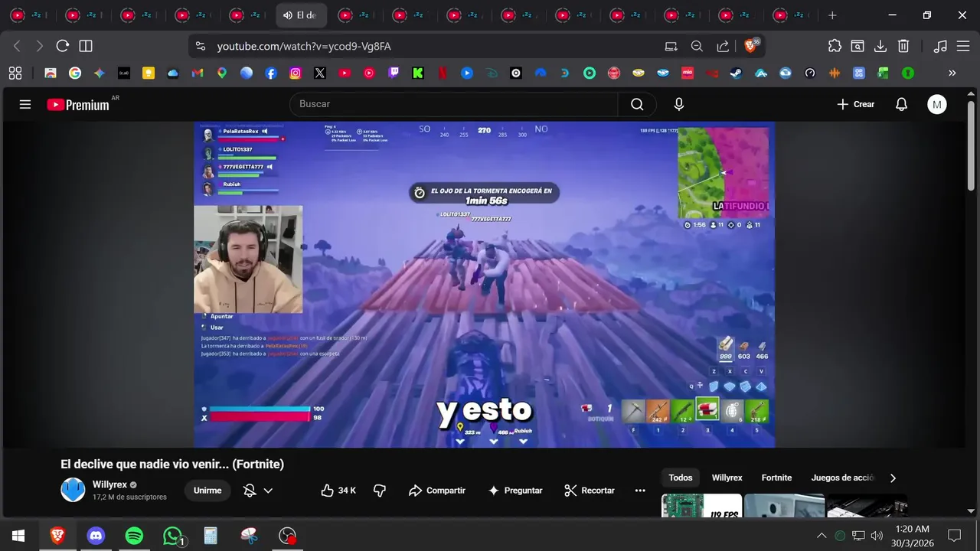Select the Willyrex filter chip
Screen dimensions: 980x551
click(727, 478)
